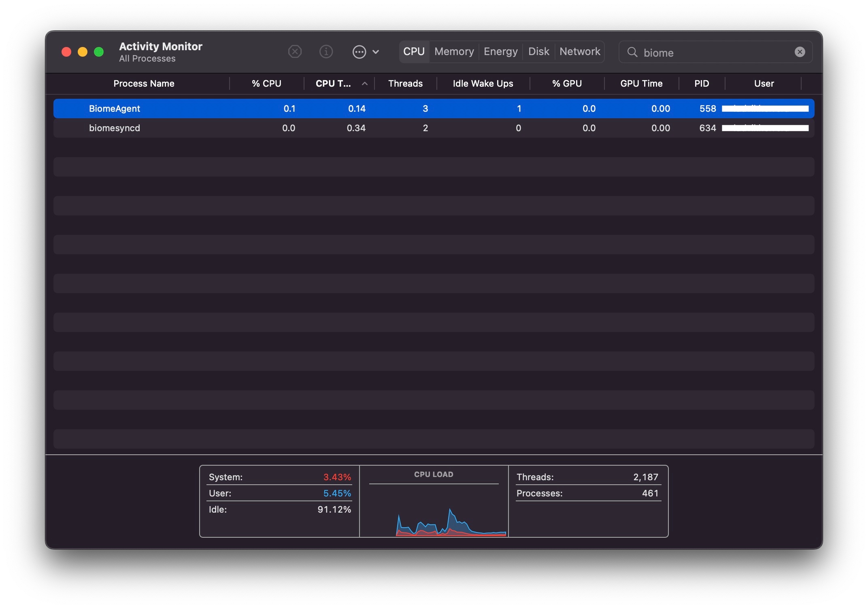
Task: Sort by % CPU column header
Action: (266, 84)
